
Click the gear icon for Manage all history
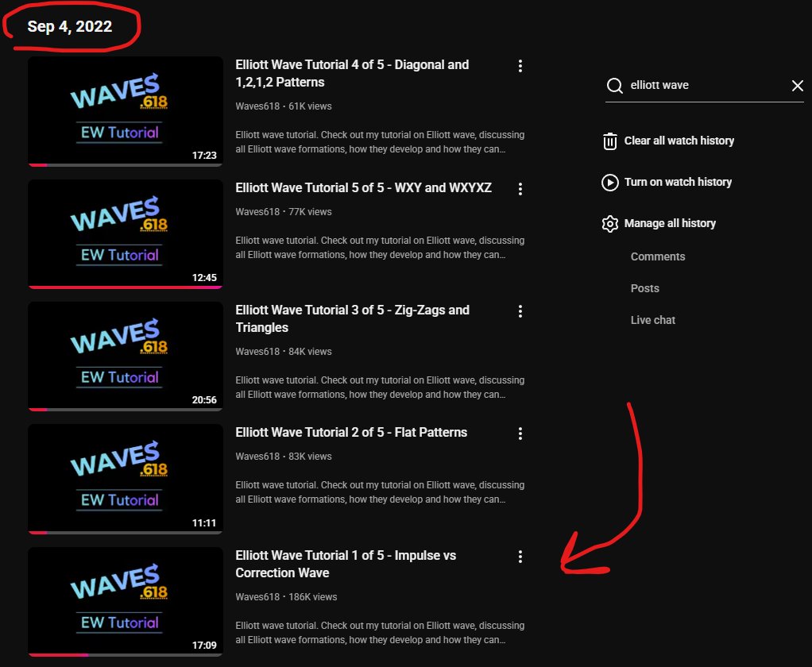609,223
